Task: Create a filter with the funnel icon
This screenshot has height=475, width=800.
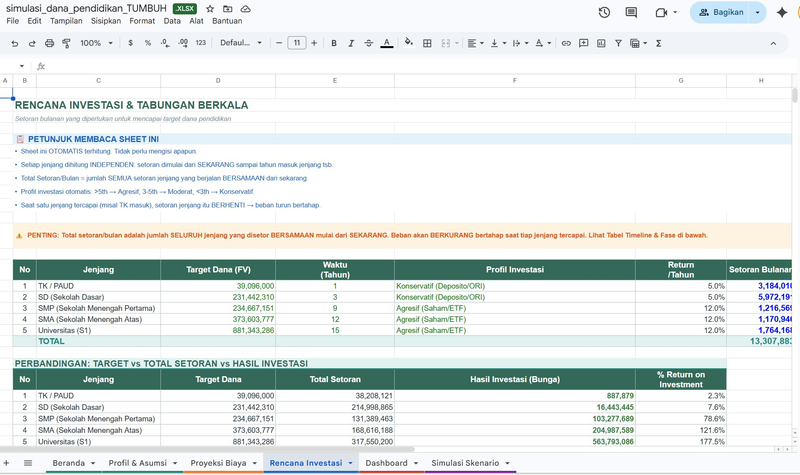Action: click(x=618, y=43)
